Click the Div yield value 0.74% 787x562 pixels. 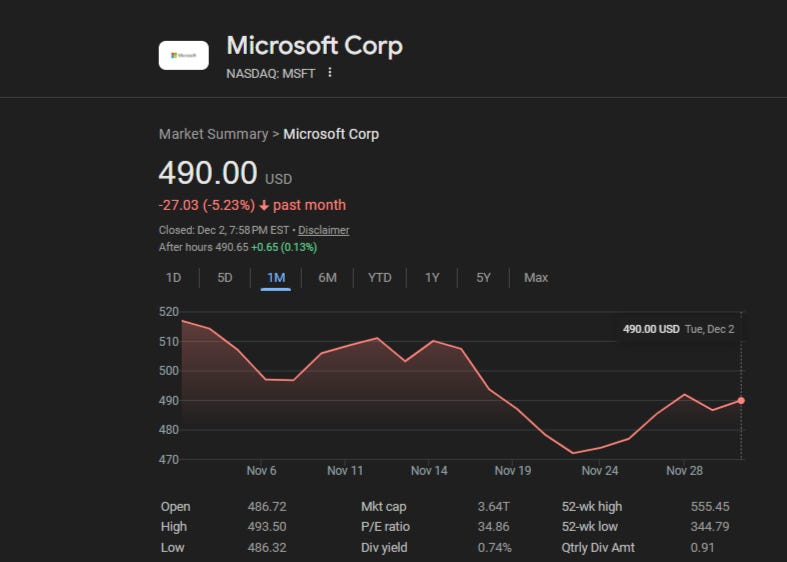(x=495, y=547)
